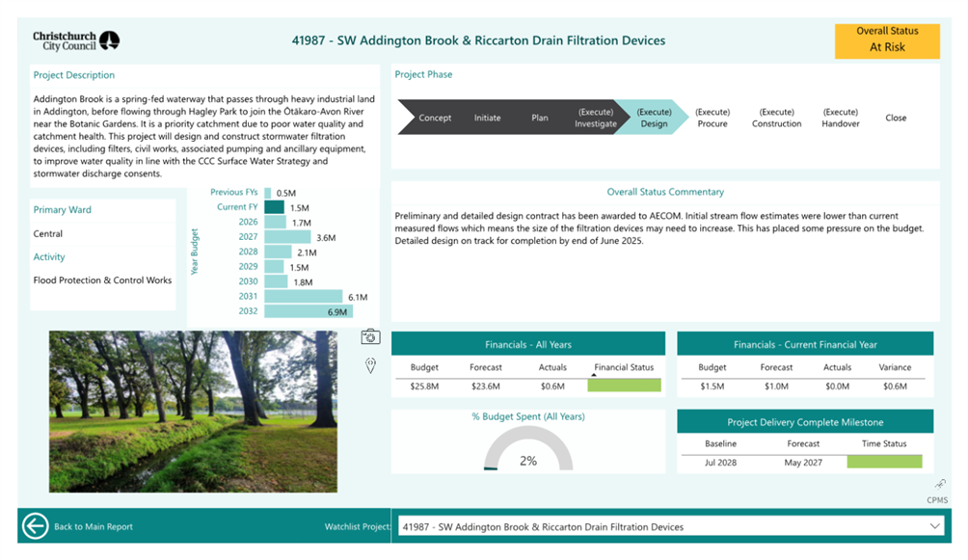The width and height of the screenshot is (968, 560).
Task: Click the 2026 budget bar
Action: 276,223
